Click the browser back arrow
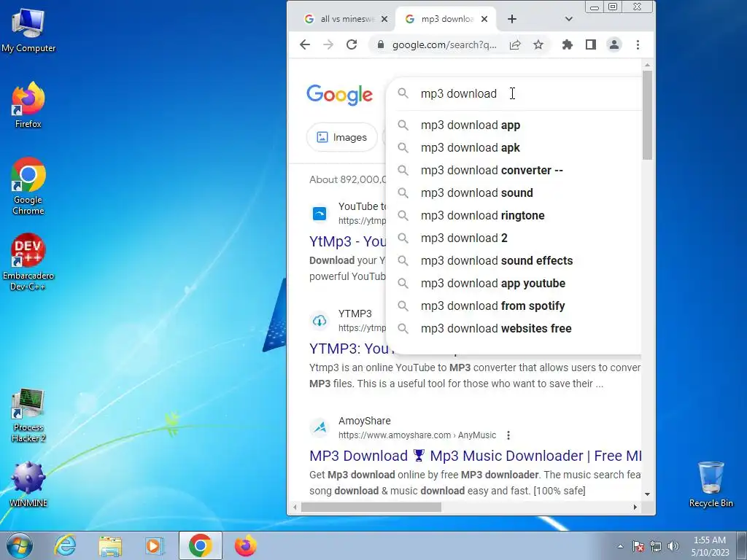 click(305, 44)
